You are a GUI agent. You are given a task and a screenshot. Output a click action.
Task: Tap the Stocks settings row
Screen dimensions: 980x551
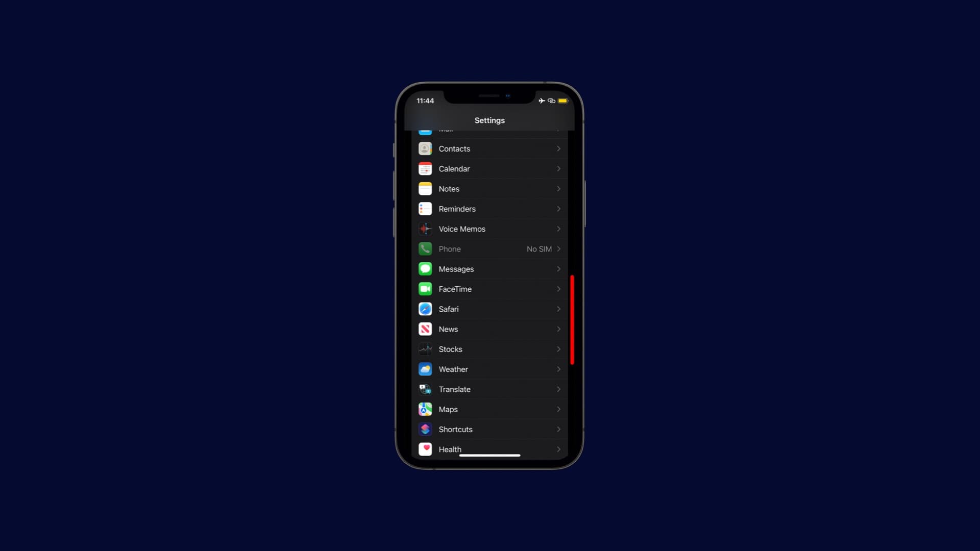point(488,348)
